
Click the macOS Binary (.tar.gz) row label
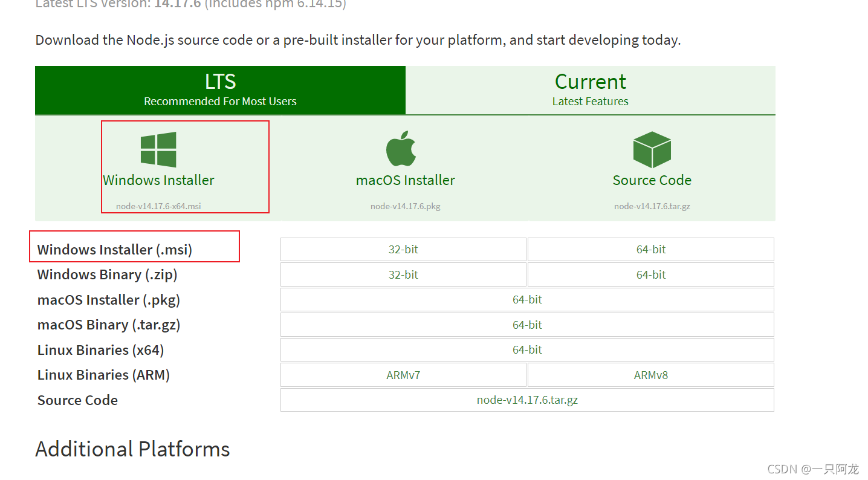click(x=109, y=325)
